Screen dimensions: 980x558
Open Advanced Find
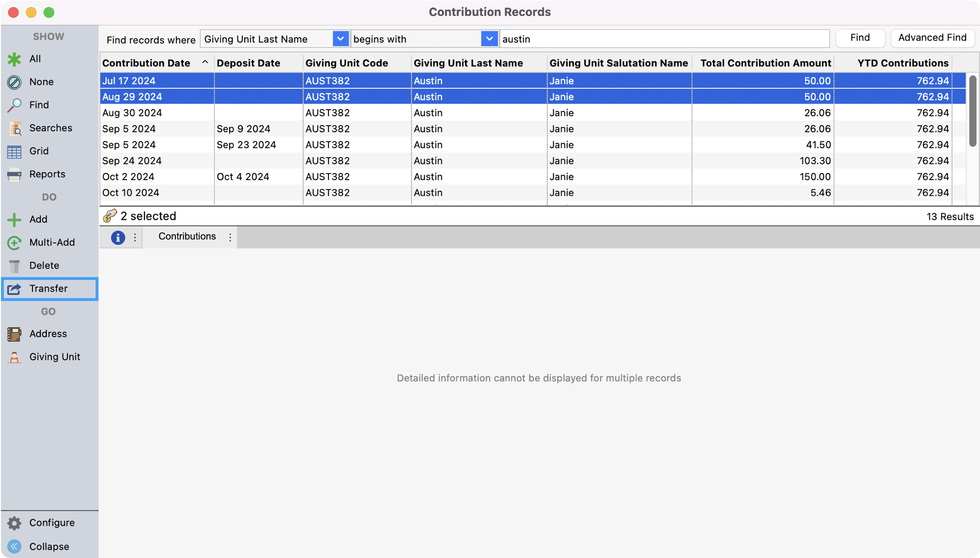(932, 38)
